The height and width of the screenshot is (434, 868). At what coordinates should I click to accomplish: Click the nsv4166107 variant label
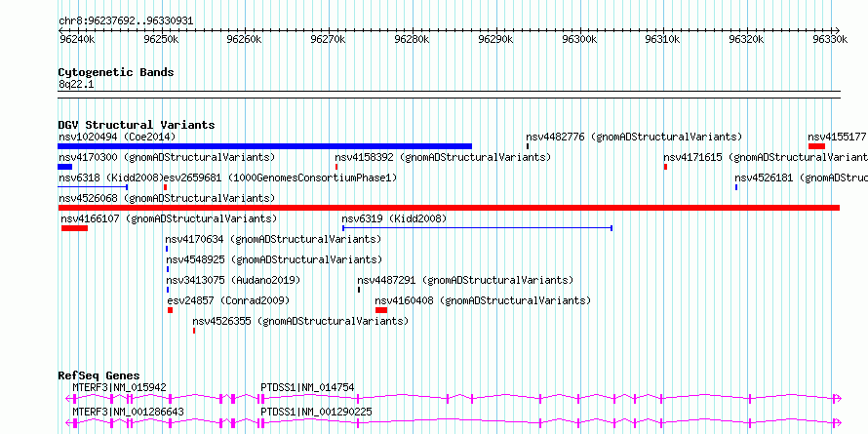pyautogui.click(x=169, y=218)
